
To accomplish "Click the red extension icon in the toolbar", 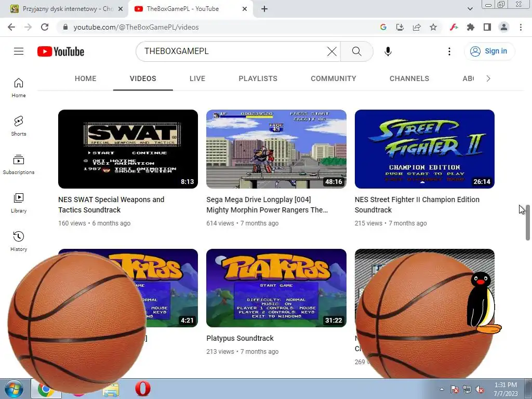I will 454,27.
